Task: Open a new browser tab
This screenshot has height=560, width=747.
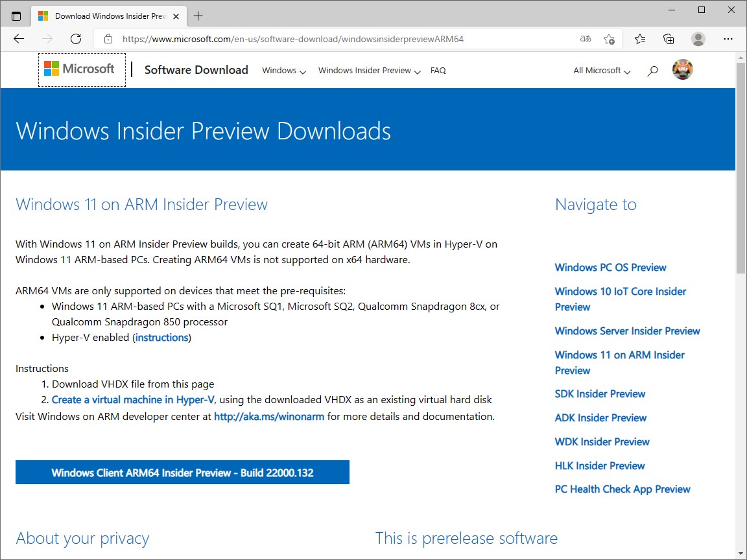Action: (x=198, y=16)
